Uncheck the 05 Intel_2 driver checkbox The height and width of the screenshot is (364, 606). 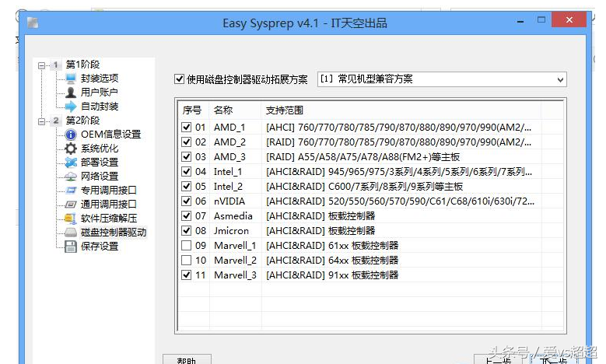pyautogui.click(x=186, y=186)
